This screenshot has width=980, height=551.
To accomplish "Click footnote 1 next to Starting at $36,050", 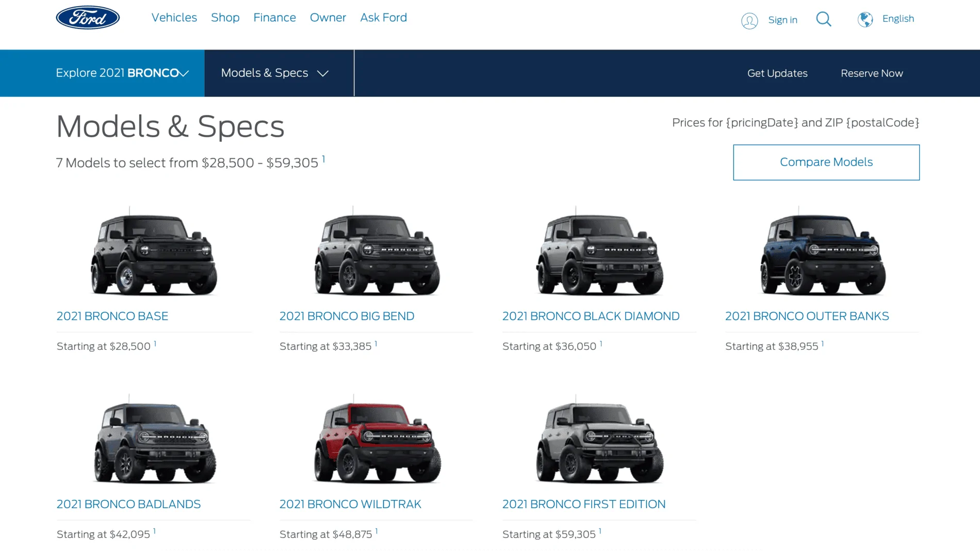I will pyautogui.click(x=601, y=344).
